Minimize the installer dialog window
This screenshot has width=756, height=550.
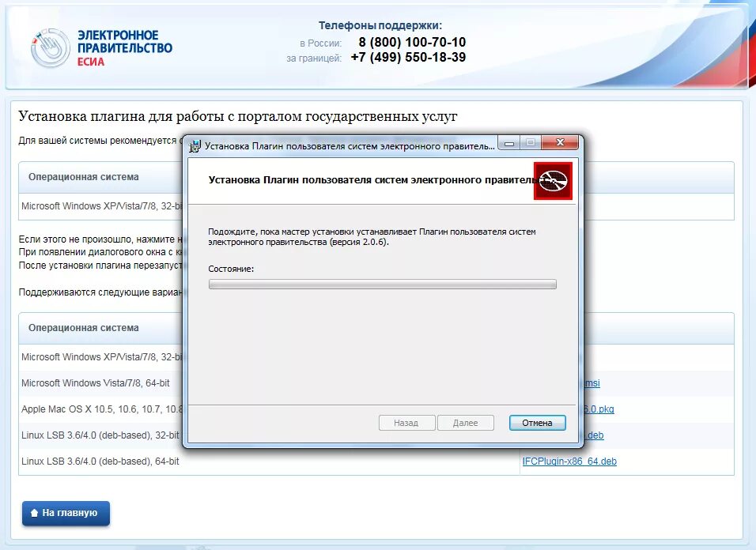tap(509, 142)
